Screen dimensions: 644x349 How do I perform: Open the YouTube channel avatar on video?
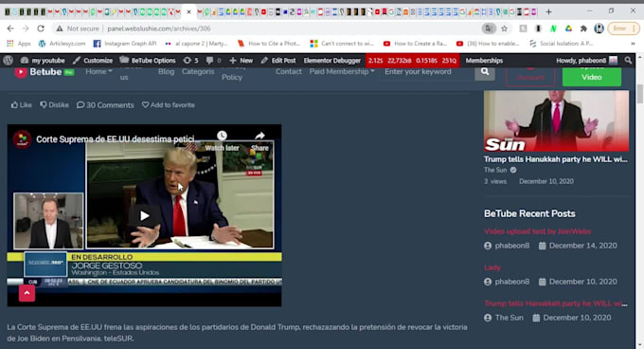[x=22, y=139]
